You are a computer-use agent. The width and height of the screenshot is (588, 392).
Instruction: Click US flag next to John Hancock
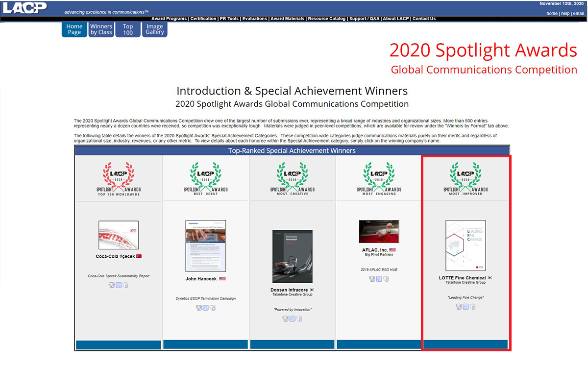tap(222, 279)
